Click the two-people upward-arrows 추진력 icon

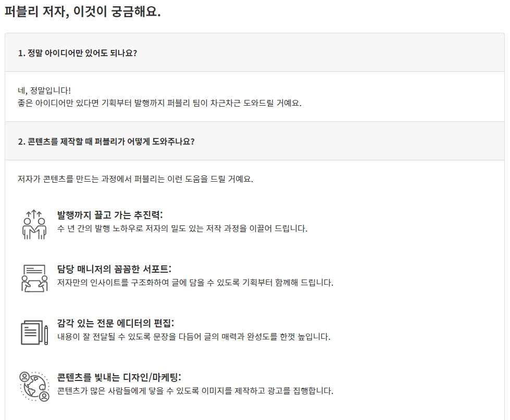point(34,224)
